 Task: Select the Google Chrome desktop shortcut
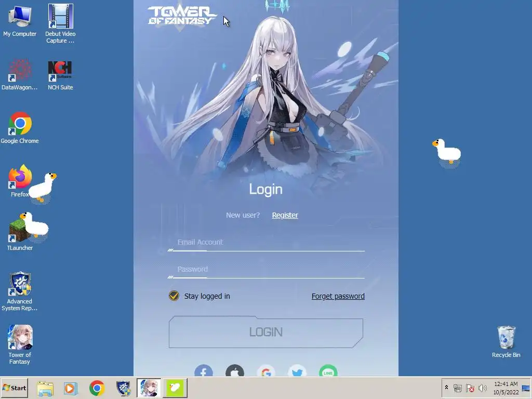tap(20, 128)
